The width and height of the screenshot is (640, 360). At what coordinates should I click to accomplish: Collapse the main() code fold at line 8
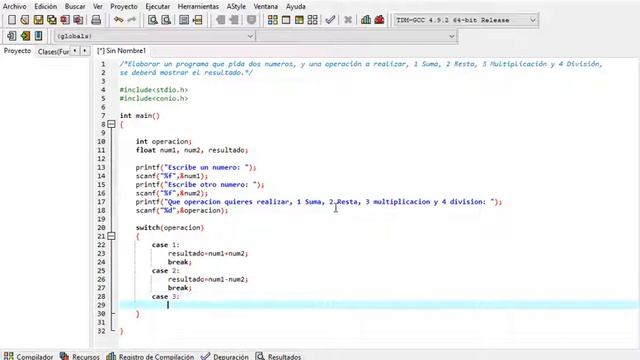tap(111, 124)
